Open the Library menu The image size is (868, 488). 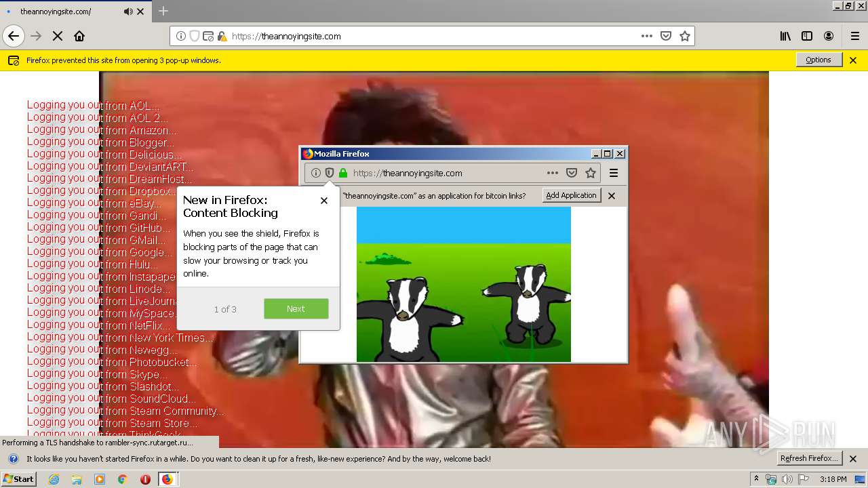click(x=785, y=36)
